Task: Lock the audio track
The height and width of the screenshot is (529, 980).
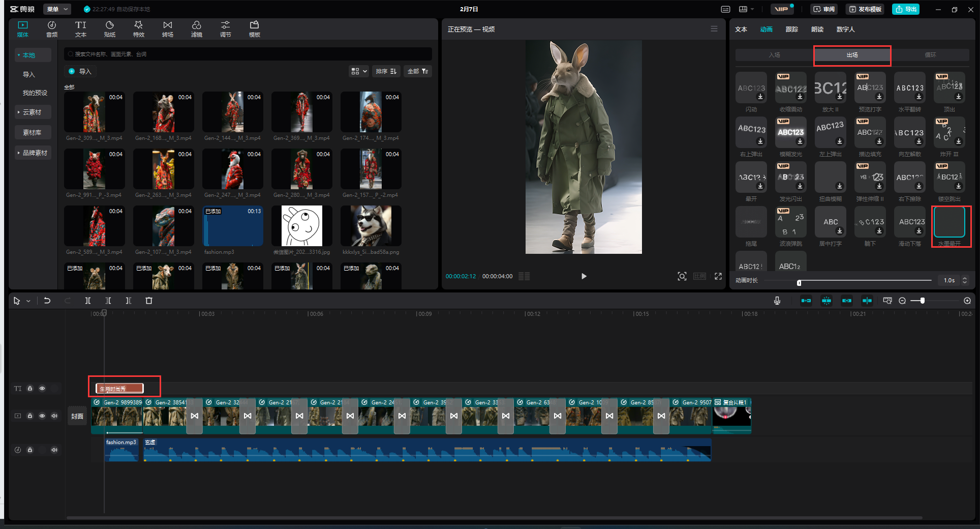Action: pyautogui.click(x=30, y=450)
